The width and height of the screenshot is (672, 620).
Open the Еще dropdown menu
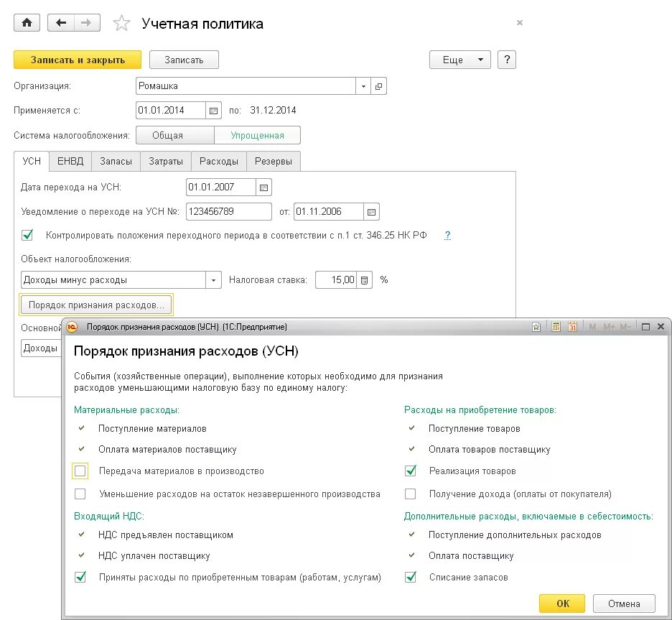pyautogui.click(x=460, y=60)
